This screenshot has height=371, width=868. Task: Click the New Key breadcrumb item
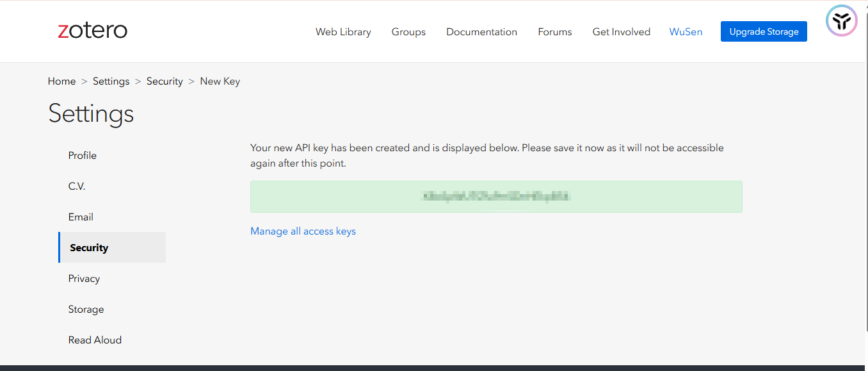(x=220, y=81)
